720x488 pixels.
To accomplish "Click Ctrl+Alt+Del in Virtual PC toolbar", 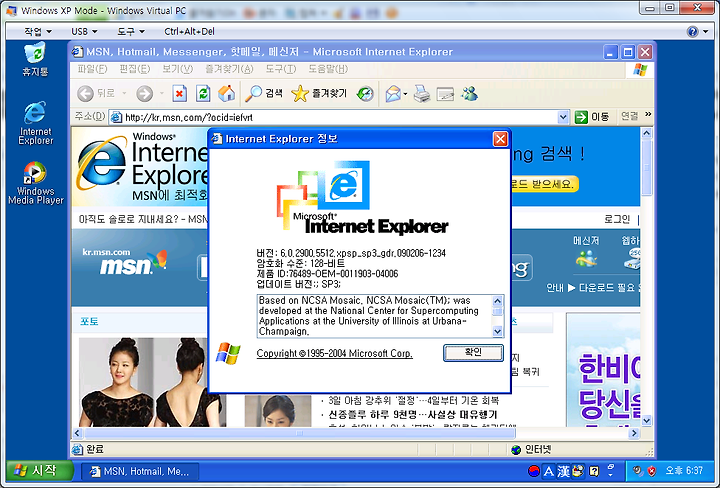I will pyautogui.click(x=189, y=31).
